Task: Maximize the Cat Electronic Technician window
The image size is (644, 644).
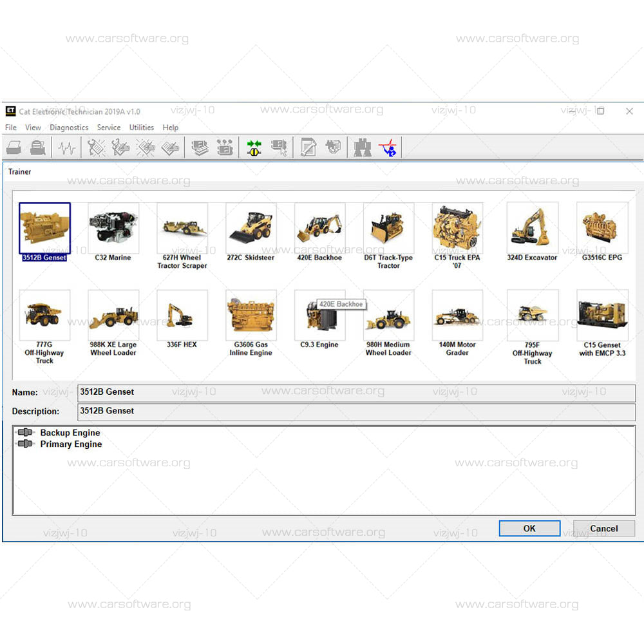Action: (x=600, y=111)
